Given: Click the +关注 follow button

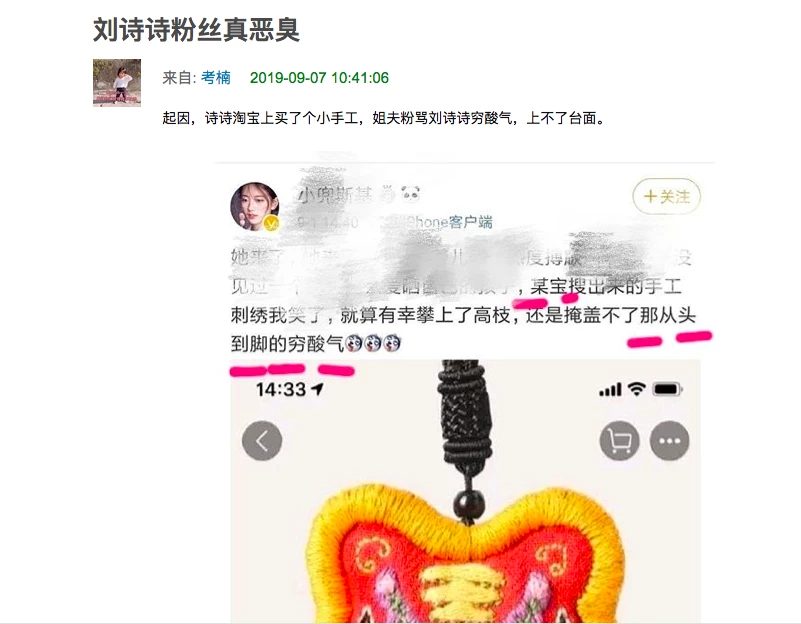Looking at the screenshot, I should [x=666, y=196].
